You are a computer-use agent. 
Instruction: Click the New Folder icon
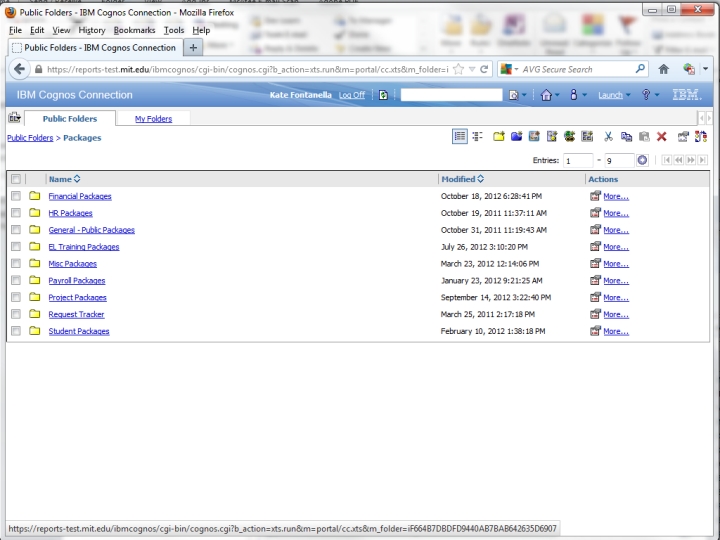click(499, 137)
